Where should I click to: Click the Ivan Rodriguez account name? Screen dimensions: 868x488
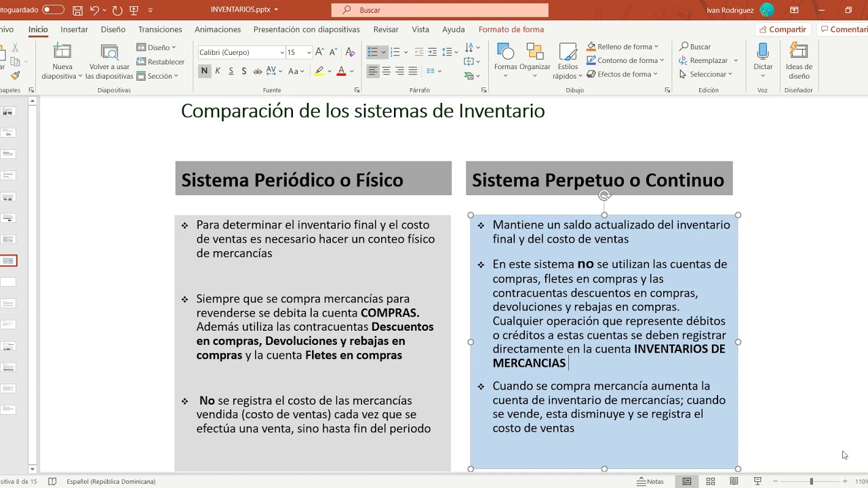(730, 10)
